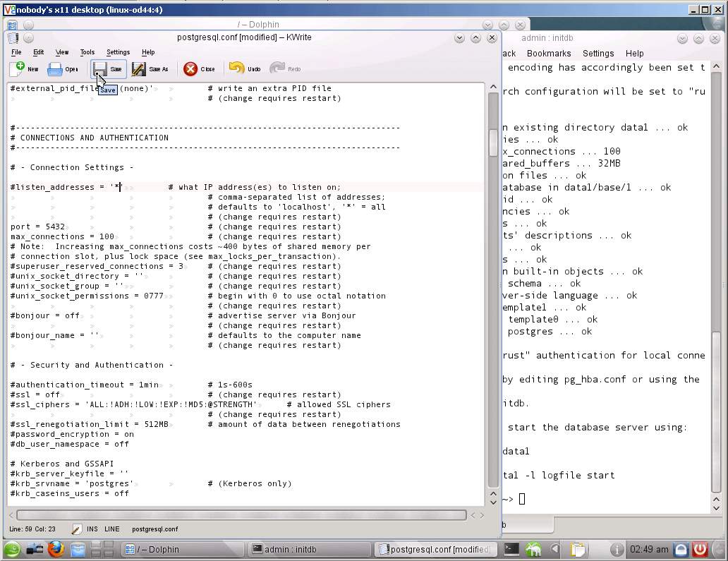Open the Help menu in the terminal window
The height and width of the screenshot is (561, 728).
click(634, 54)
